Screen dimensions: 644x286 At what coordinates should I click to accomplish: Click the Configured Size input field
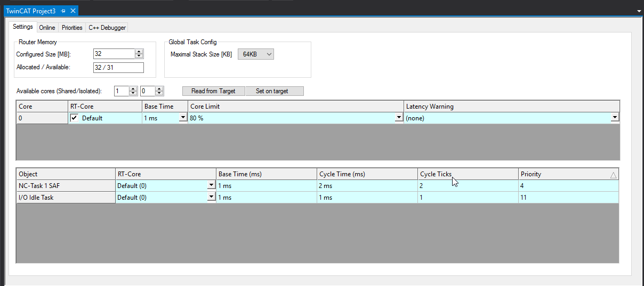[114, 54]
